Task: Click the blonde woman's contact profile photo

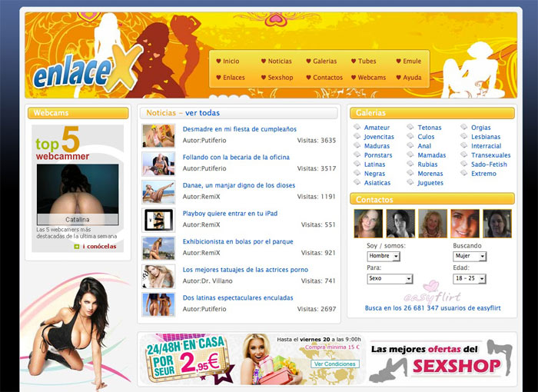Action: click(x=433, y=224)
